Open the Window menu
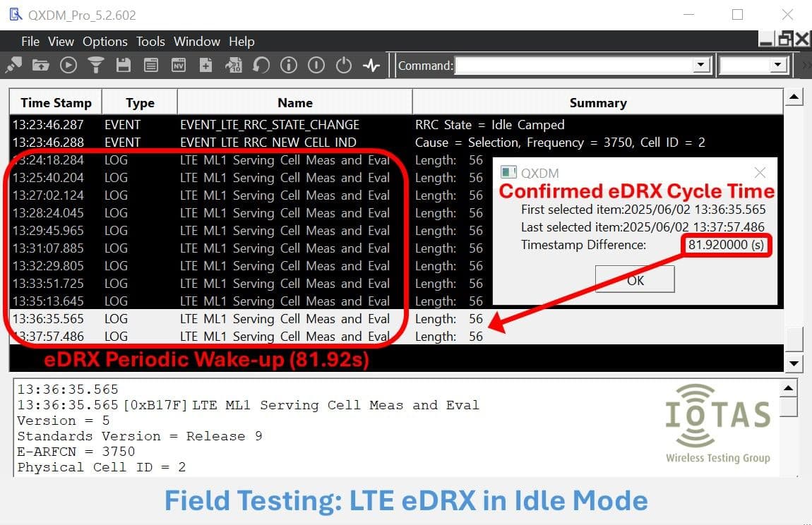The height and width of the screenshot is (525, 812). point(196,42)
